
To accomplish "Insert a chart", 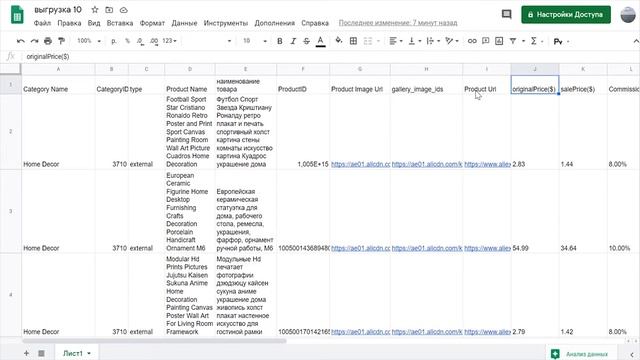I will 499,41.
